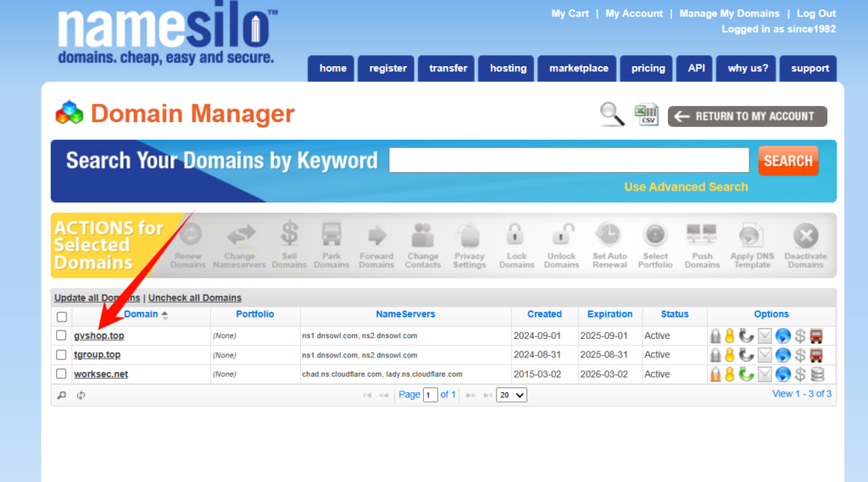
Task: Click Privacy Settings action icon
Action: [x=470, y=235]
